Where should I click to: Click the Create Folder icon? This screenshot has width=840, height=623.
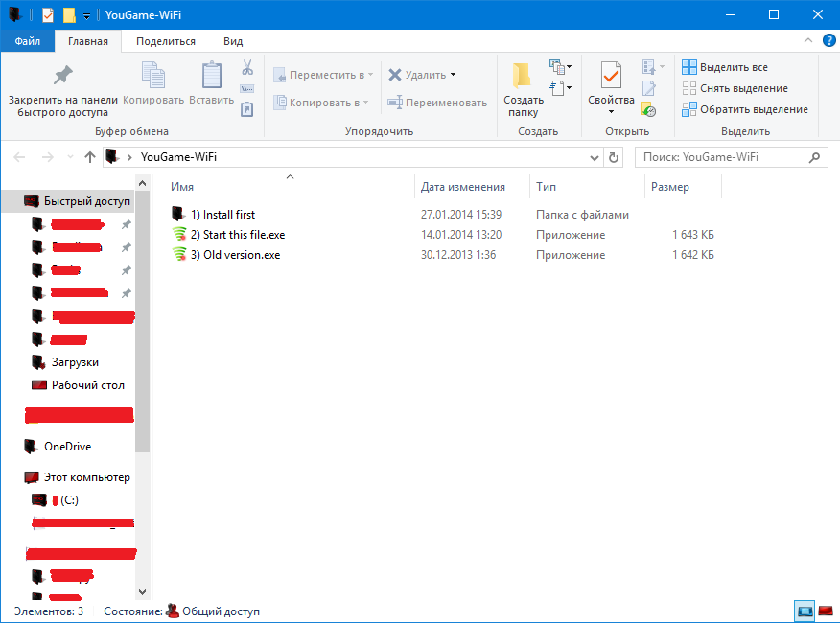click(523, 75)
